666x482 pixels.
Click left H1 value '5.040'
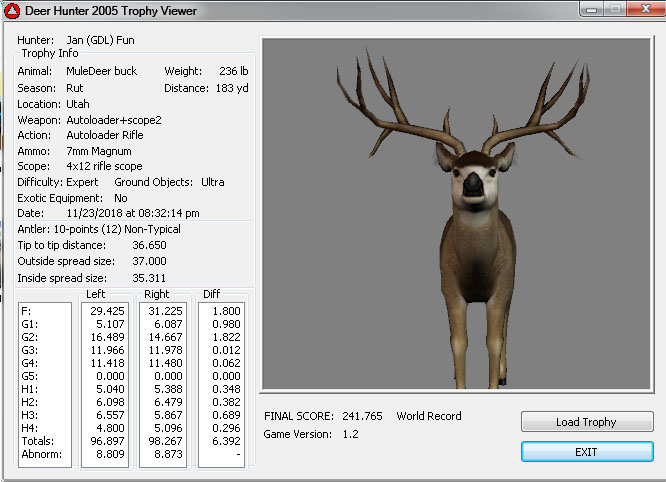coord(110,389)
